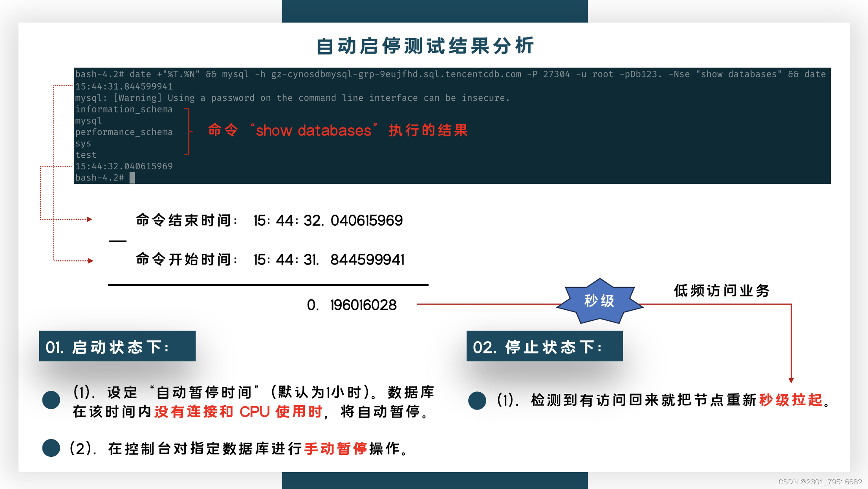The width and height of the screenshot is (868, 489).
Task: Click the text 在控制台对指定数据库进行
Action: coord(205,448)
